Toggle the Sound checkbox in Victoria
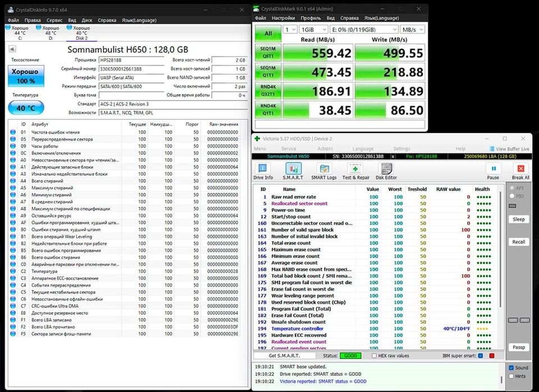539x392 pixels. (x=511, y=367)
